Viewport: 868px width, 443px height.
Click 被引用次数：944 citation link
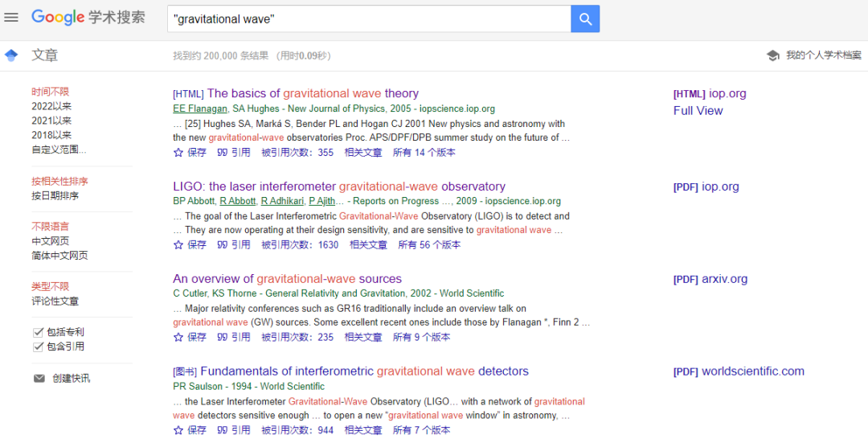297,429
